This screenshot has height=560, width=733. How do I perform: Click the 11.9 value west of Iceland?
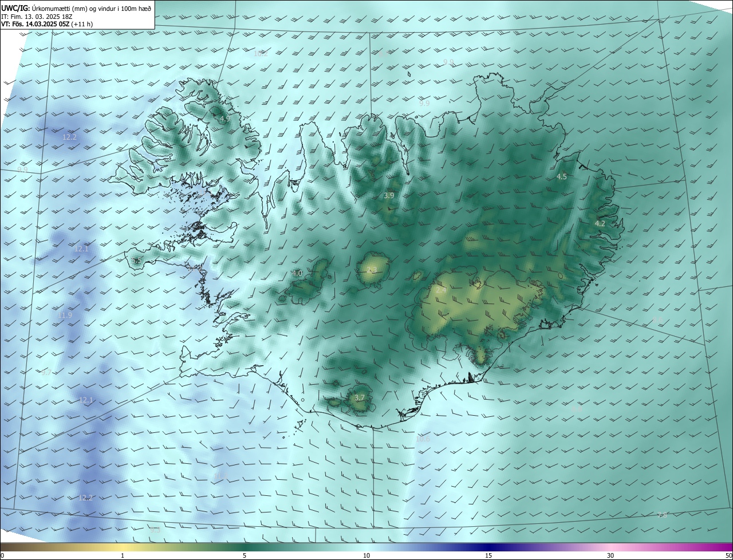pos(65,315)
